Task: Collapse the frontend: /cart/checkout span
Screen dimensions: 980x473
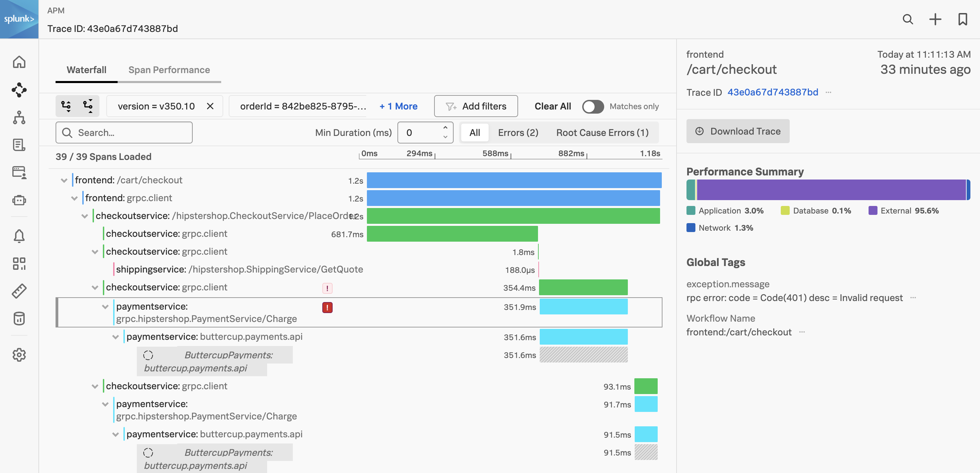Action: tap(64, 180)
